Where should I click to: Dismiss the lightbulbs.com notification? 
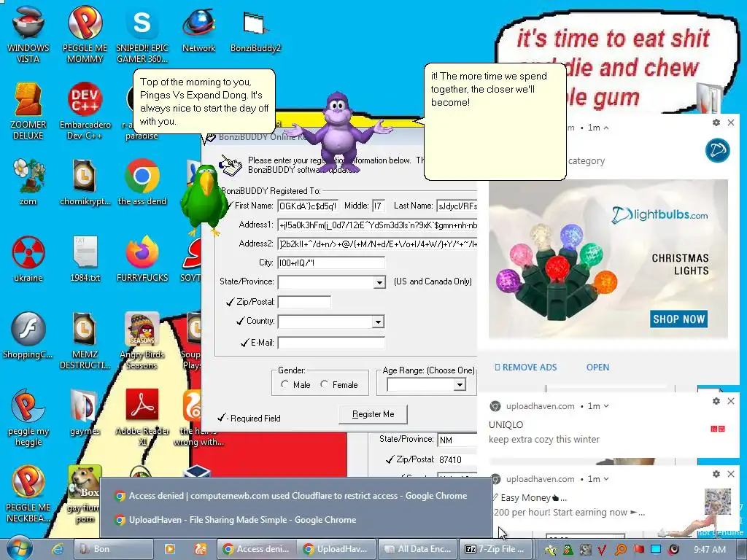click(x=731, y=122)
